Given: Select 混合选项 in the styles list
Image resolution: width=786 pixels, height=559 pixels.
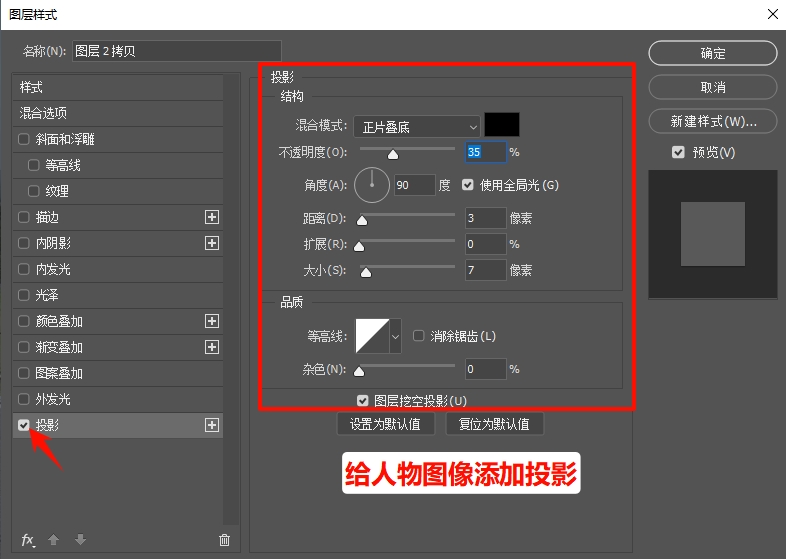Looking at the screenshot, I should pyautogui.click(x=44, y=113).
